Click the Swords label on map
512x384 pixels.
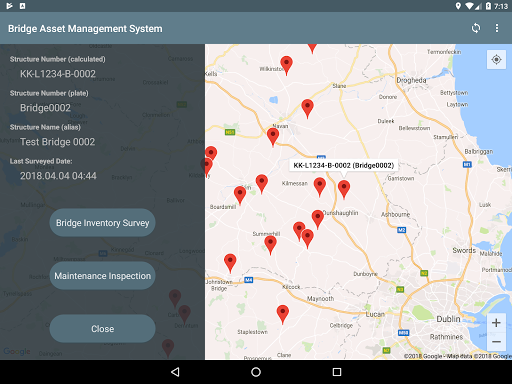464,250
